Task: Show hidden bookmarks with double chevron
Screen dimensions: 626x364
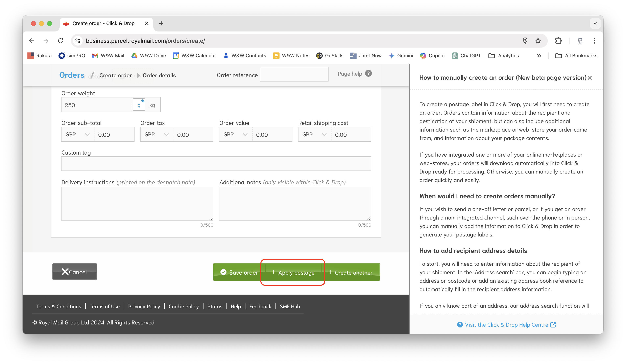Action: 539,56
